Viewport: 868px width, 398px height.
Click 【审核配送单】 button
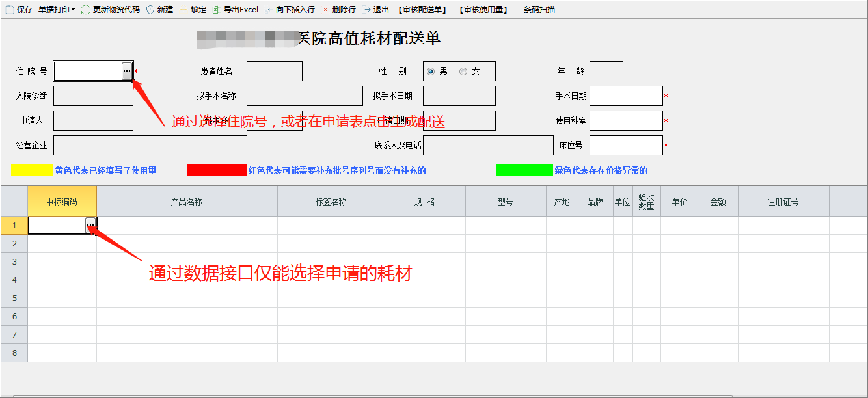click(423, 10)
